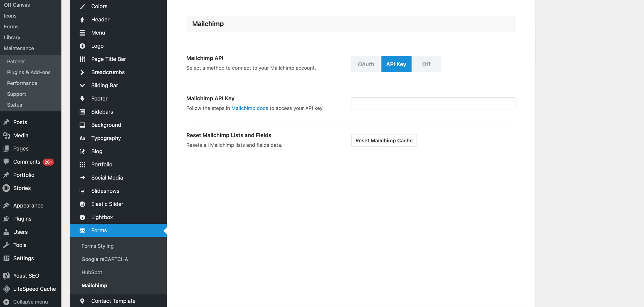Click the Elastic Slider circle icon
The width and height of the screenshot is (644, 307).
coord(82,204)
